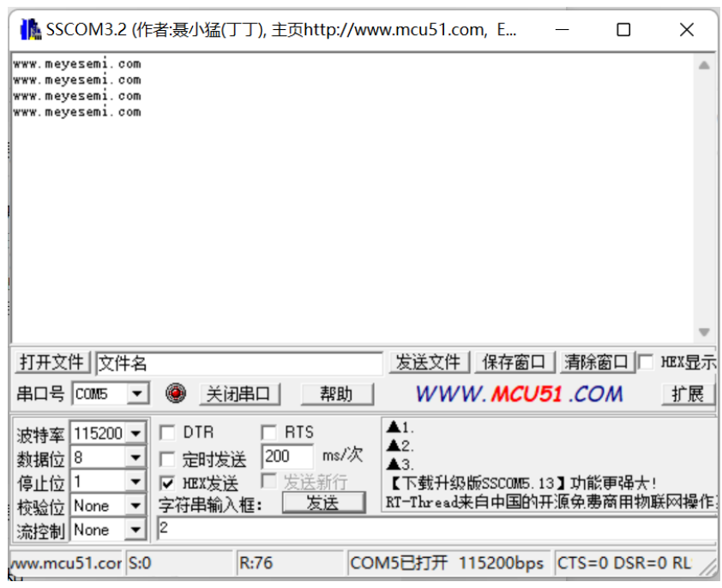Screen dimensions: 722x588
Task: Enable 定时发送 timed send checkbox
Action: [x=166, y=459]
